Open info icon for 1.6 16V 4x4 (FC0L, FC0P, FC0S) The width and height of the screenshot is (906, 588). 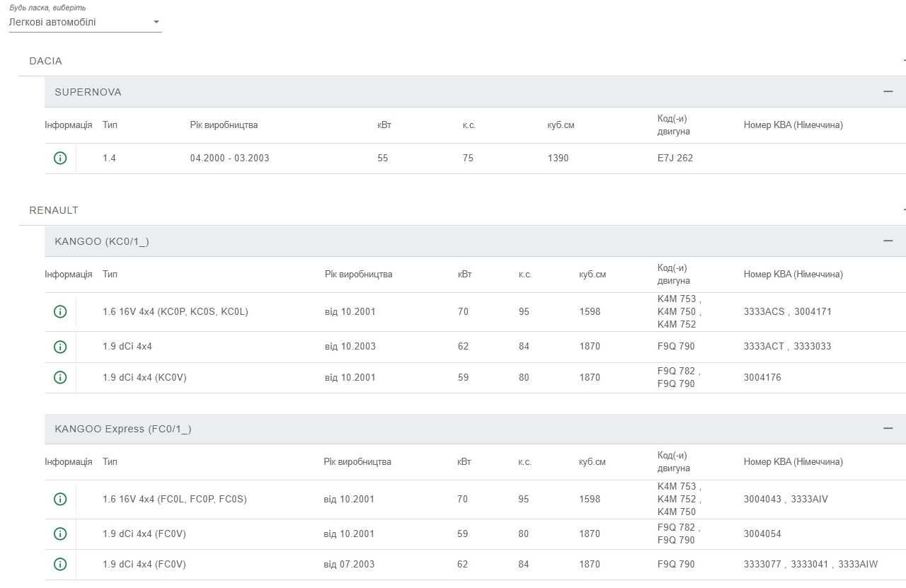[60, 499]
